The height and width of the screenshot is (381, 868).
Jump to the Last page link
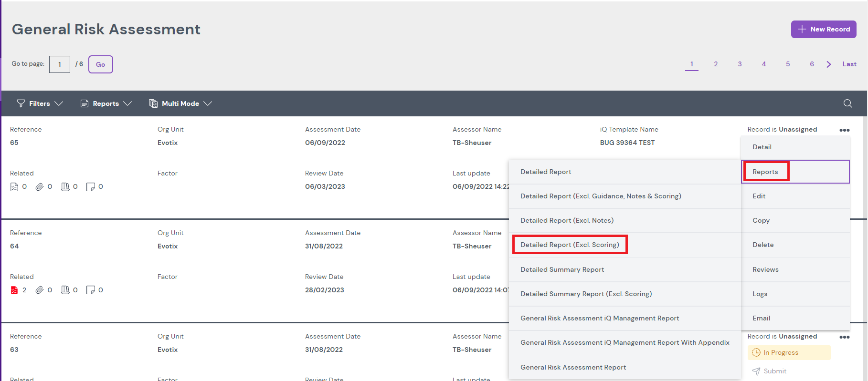(x=849, y=64)
